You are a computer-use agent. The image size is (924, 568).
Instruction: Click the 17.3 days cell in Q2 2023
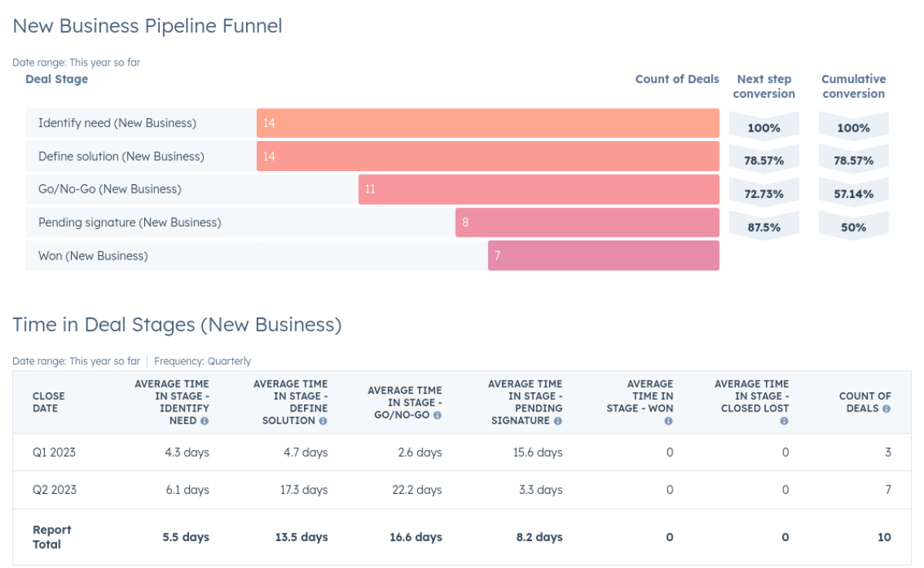click(x=303, y=489)
